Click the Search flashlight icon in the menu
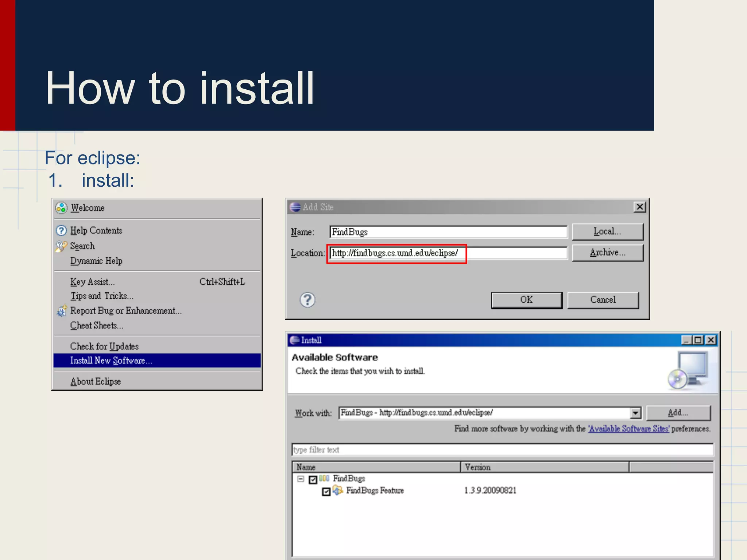The image size is (747, 560). pos(61,246)
